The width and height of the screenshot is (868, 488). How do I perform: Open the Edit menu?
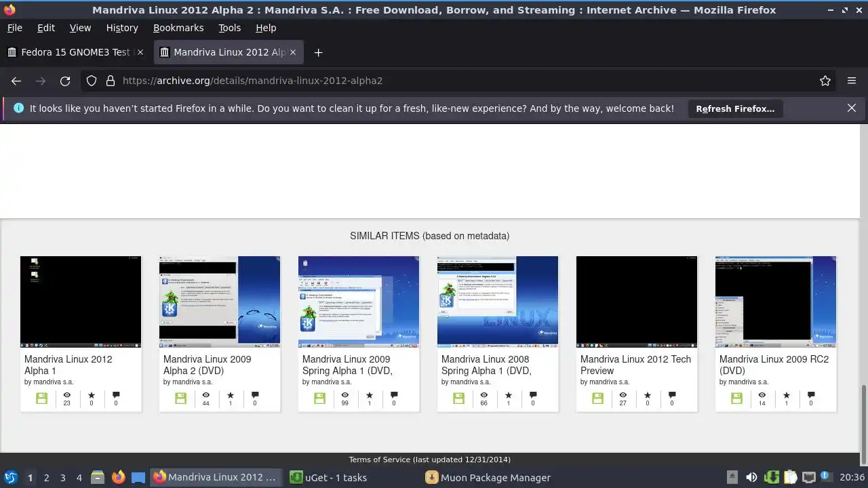[46, 28]
